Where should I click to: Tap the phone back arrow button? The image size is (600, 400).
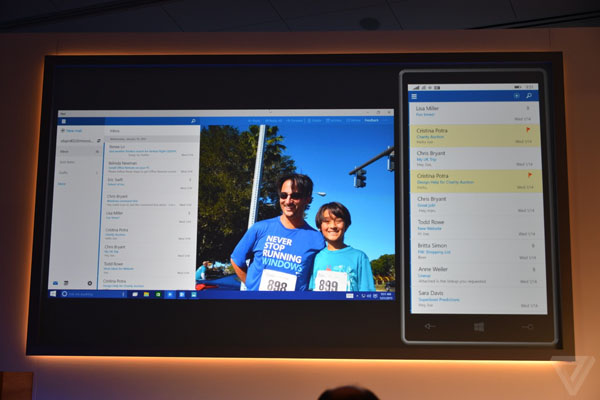tap(430, 326)
